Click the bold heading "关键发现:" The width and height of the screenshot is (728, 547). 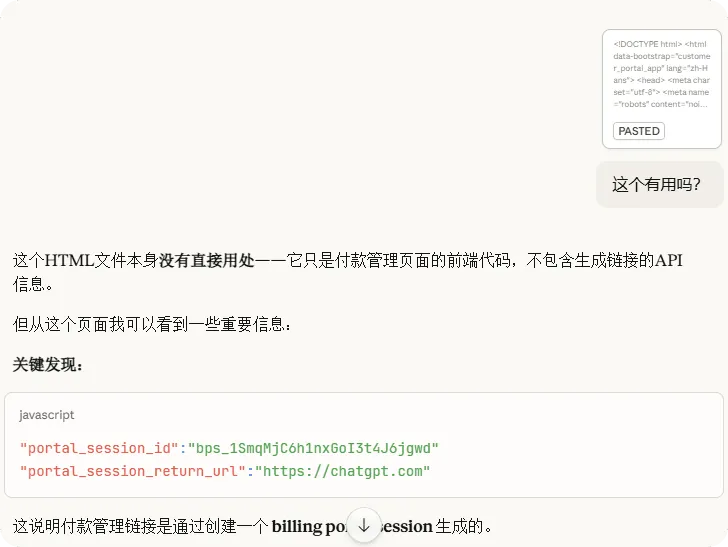click(47, 365)
